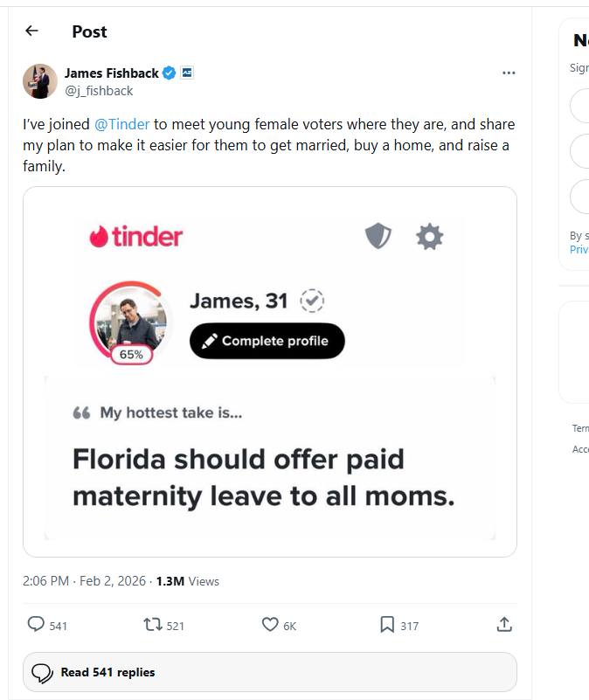589x700 pixels.
Task: Click the blue verified checkmark badge
Action: (x=171, y=73)
